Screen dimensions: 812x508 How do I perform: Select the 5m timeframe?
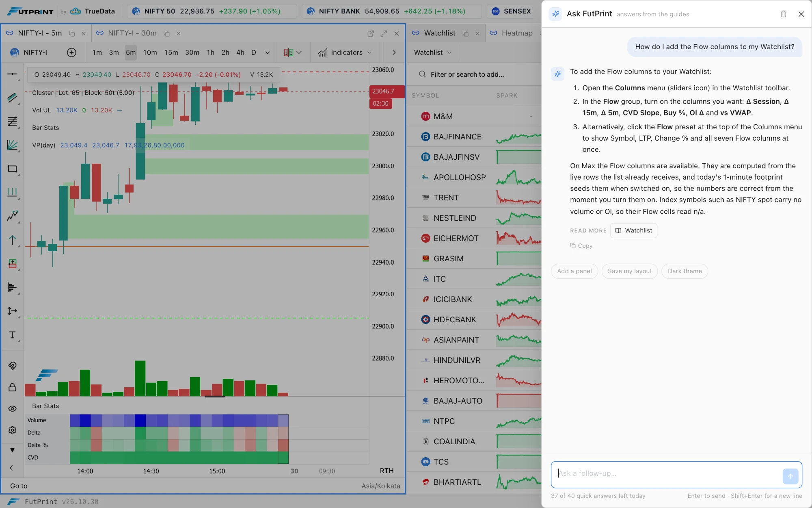tap(131, 52)
